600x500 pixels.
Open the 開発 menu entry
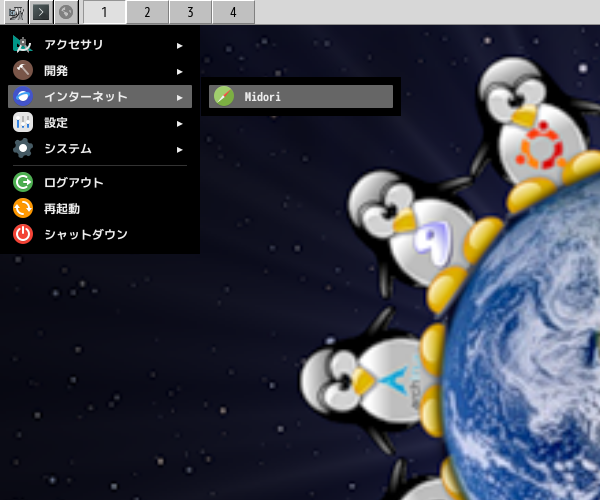tap(100, 71)
